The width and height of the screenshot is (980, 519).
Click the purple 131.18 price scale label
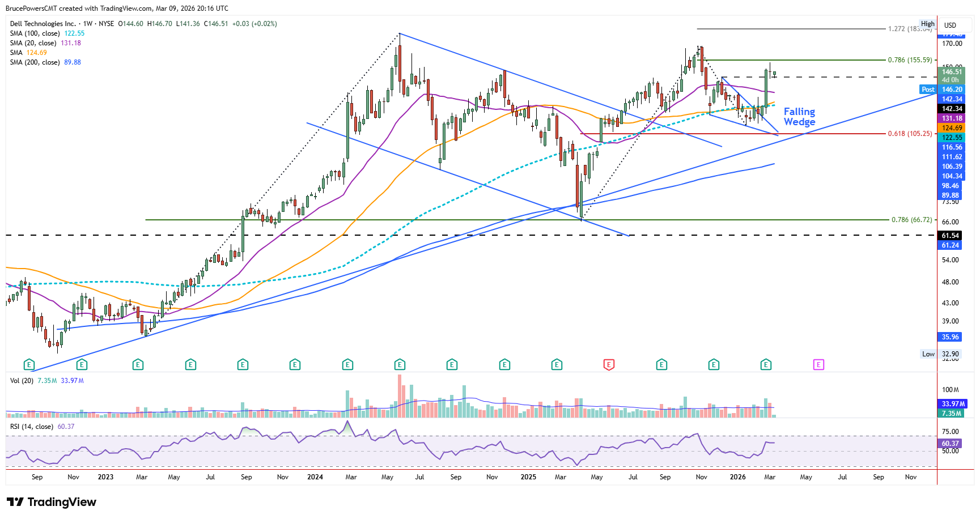click(x=952, y=118)
